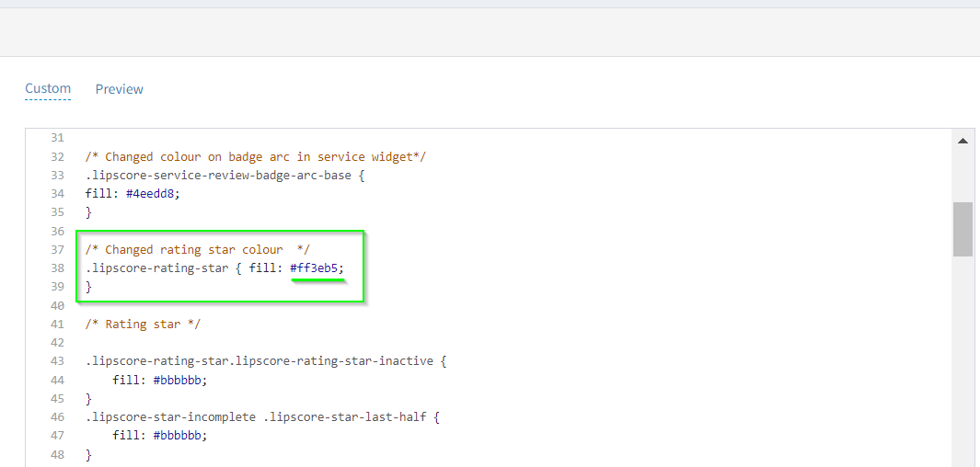Click the closing brace on line 39
Screen dimensions: 980x467
(88, 287)
